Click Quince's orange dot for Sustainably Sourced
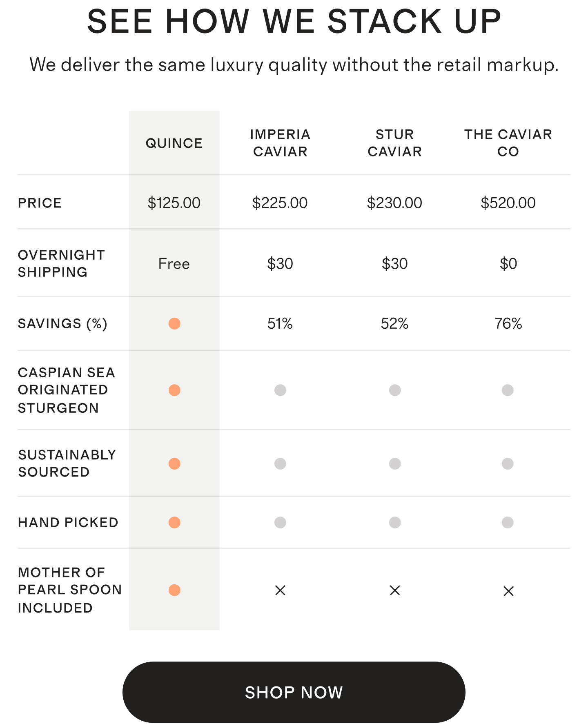The image size is (588, 724). coord(174,463)
